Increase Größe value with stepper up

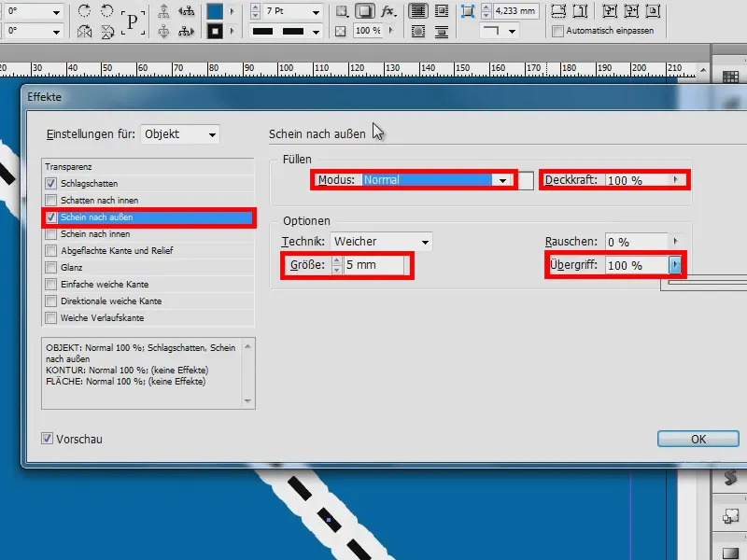337,260
